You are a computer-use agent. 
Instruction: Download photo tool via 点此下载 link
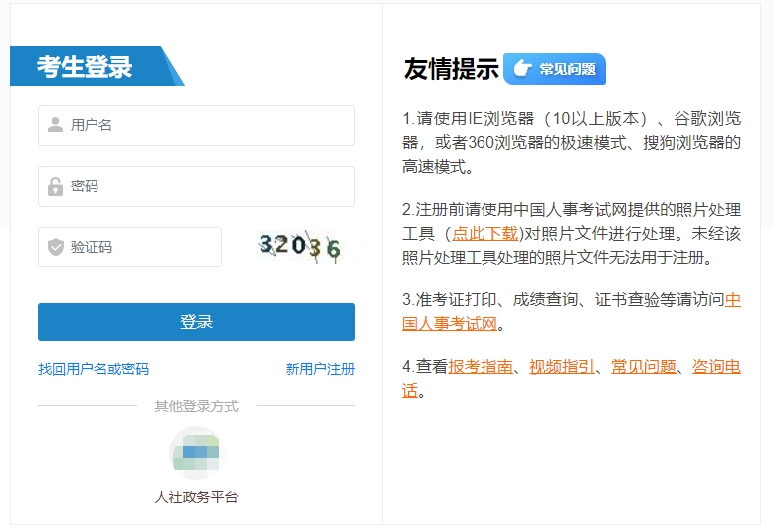(485, 234)
